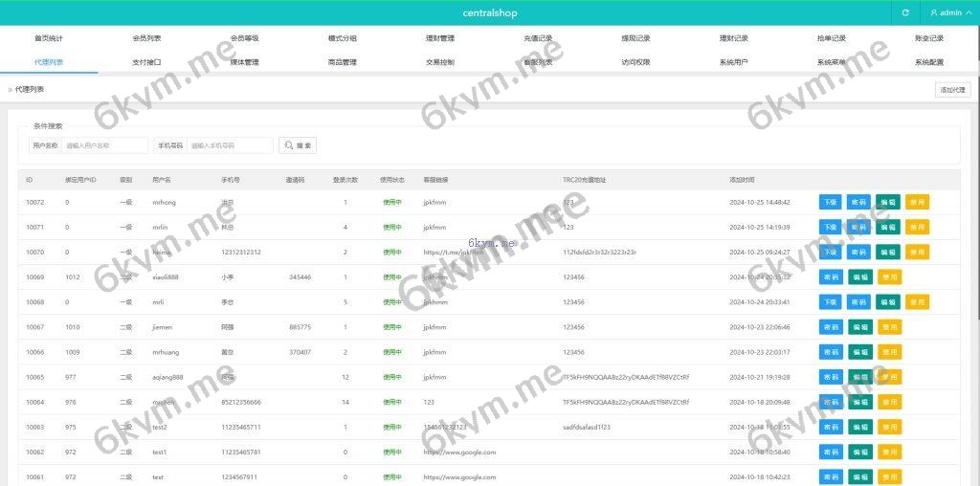Open the 支付接口 menu item
Image resolution: width=980 pixels, height=486 pixels.
click(146, 62)
